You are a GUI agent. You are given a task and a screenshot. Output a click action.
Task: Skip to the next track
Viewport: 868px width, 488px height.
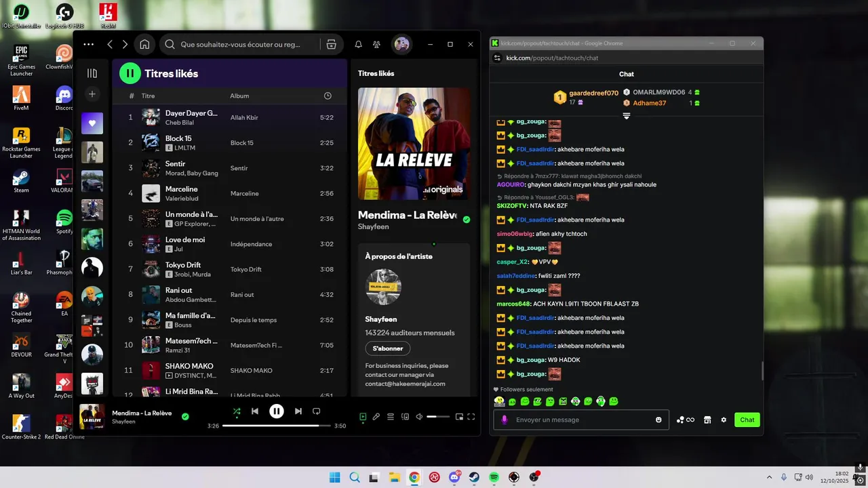pos(298,411)
